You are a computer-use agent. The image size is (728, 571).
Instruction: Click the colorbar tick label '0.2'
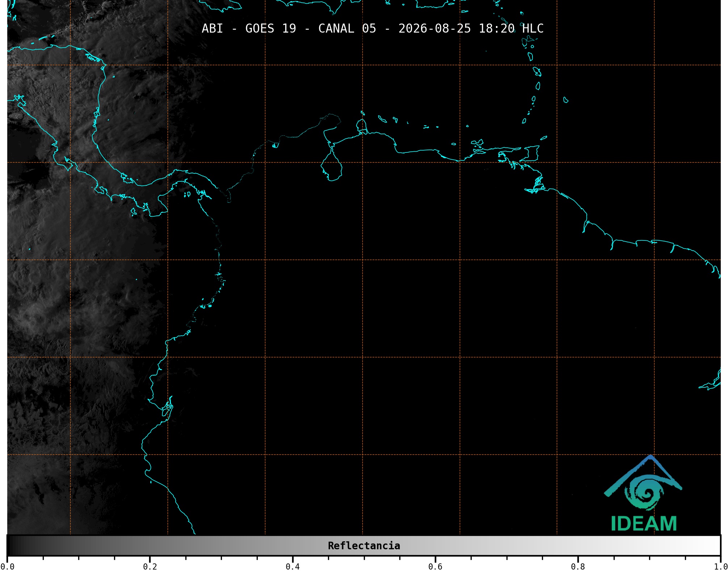point(150,566)
